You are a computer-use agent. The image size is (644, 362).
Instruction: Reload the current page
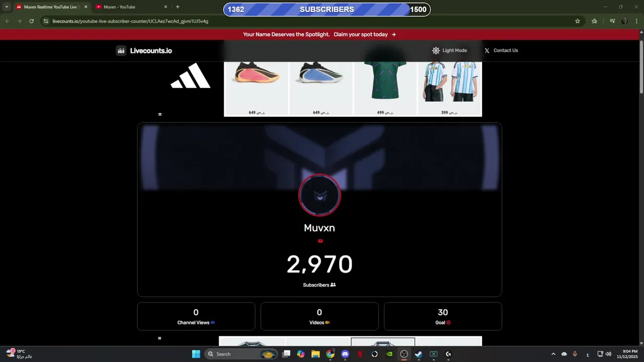31,21
